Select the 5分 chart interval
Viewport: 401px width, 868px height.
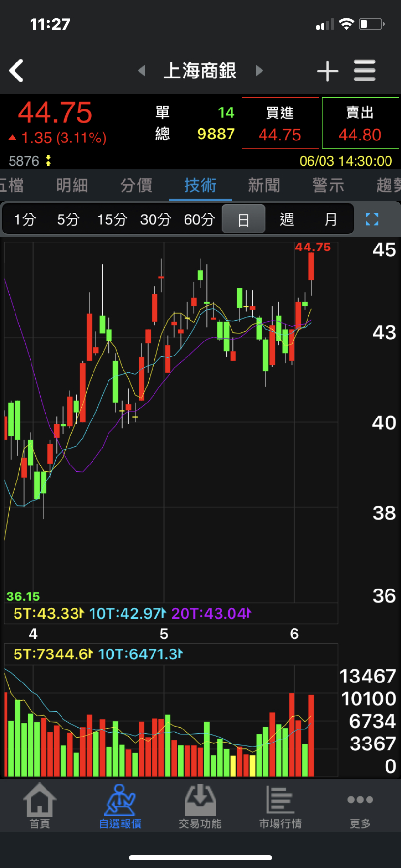(68, 219)
